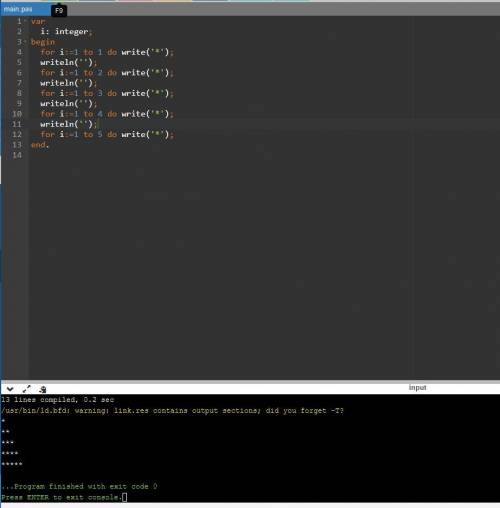Click the 'for i:=1 to 1 do' line
This screenshot has width=500, height=508.
(107, 52)
